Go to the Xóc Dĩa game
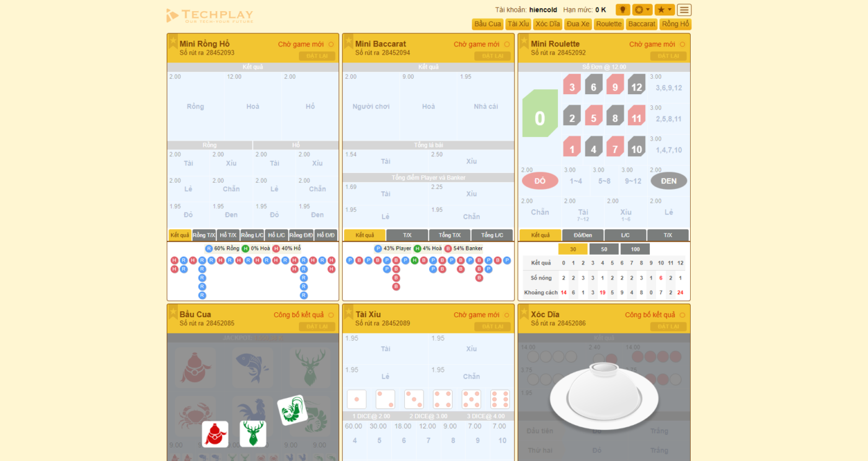 tap(548, 24)
